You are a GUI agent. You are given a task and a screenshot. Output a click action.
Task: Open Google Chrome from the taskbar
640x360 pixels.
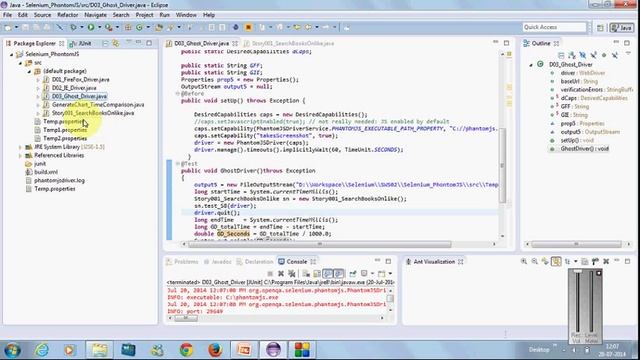pyautogui.click(x=186, y=350)
